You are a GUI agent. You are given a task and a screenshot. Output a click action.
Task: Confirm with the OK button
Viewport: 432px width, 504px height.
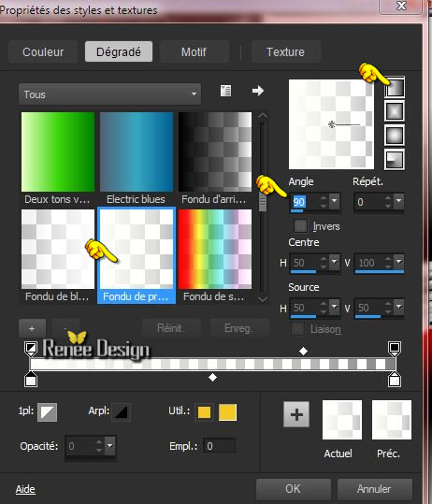pyautogui.click(x=294, y=489)
